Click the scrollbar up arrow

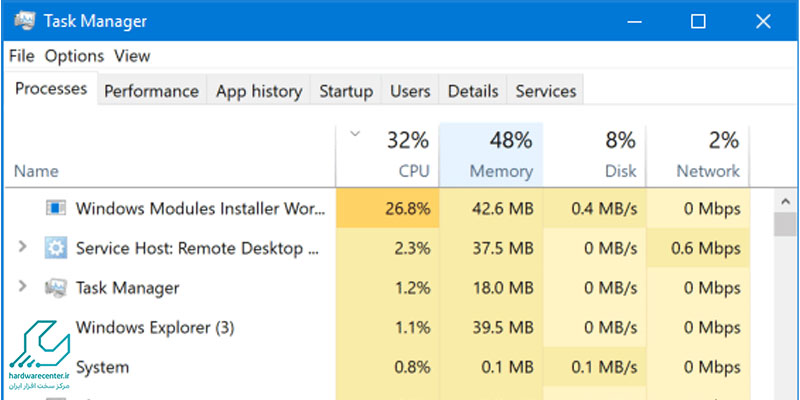(x=785, y=202)
